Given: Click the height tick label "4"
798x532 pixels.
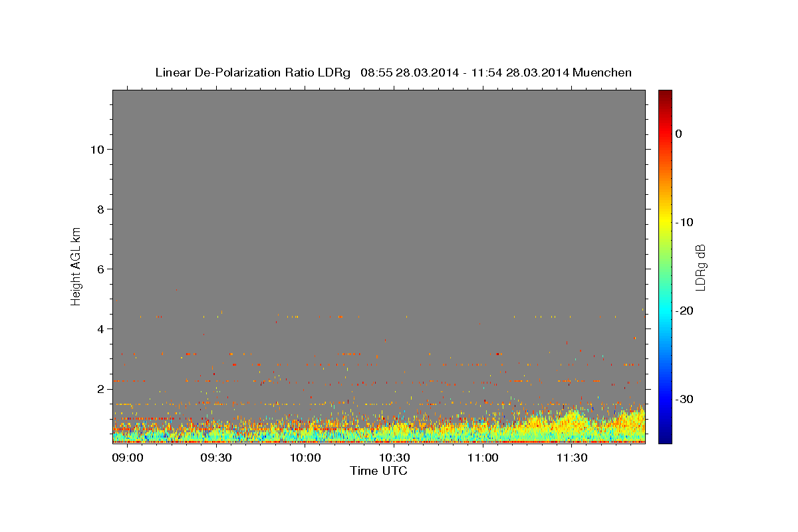Looking at the screenshot, I should coord(101,329).
